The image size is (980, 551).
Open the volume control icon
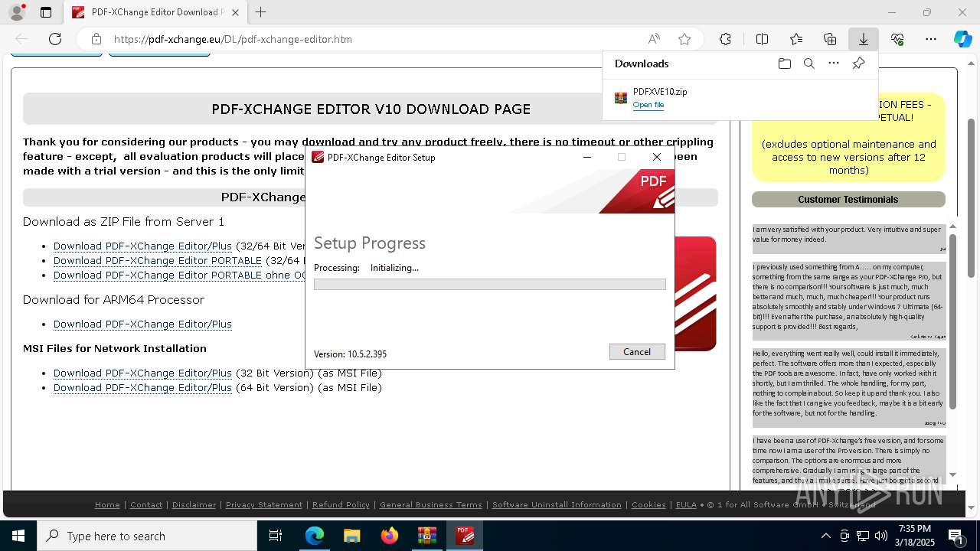coord(881,536)
